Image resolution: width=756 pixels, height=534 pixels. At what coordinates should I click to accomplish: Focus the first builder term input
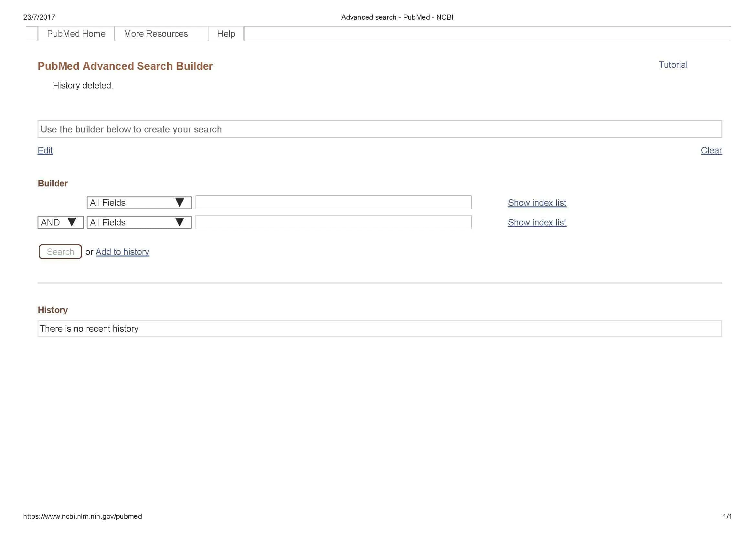[x=333, y=203]
